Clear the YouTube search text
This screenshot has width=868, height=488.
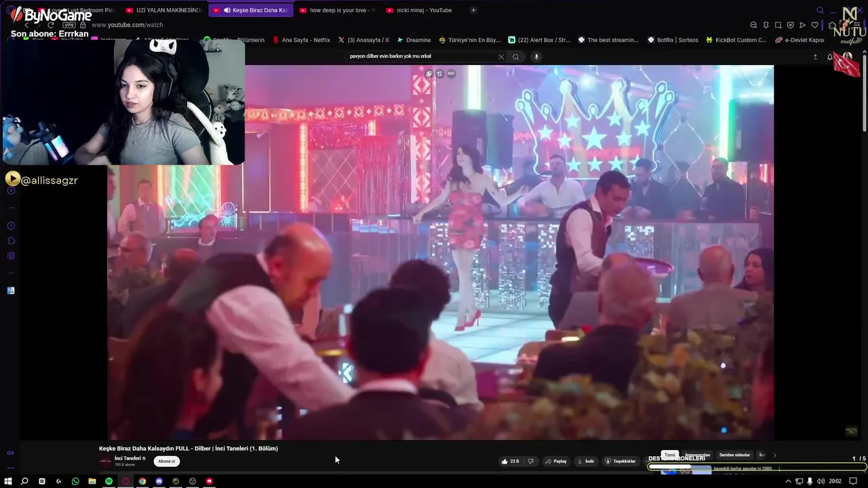tap(501, 57)
